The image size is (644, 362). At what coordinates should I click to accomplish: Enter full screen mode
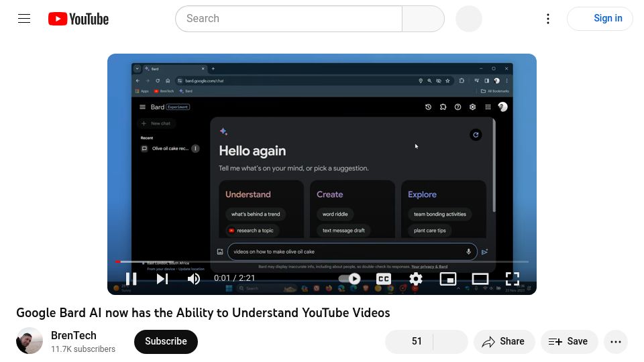pyautogui.click(x=512, y=279)
